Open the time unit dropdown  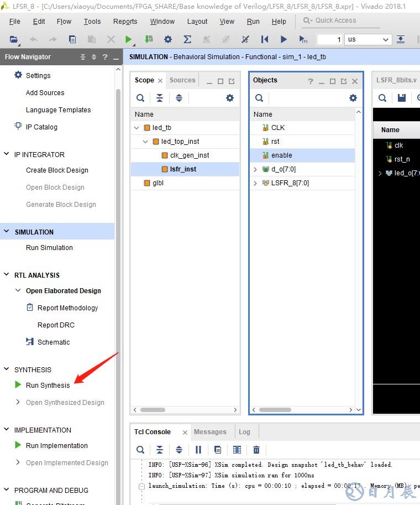tap(368, 40)
